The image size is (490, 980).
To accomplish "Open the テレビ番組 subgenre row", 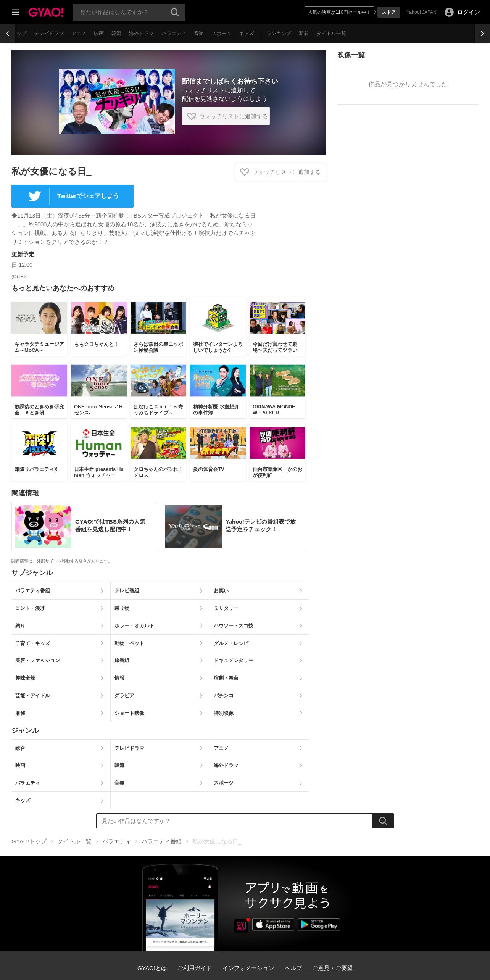I will coord(160,591).
